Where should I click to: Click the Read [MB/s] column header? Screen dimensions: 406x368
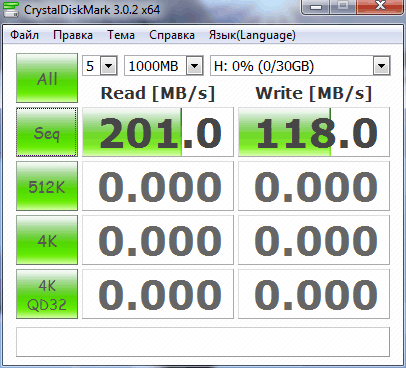click(x=158, y=93)
